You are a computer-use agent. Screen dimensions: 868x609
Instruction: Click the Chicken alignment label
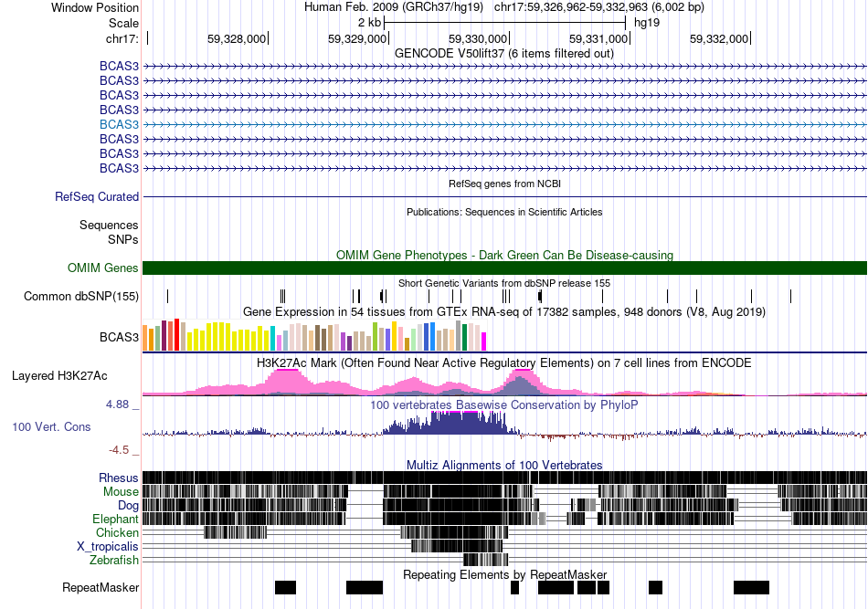tap(117, 532)
